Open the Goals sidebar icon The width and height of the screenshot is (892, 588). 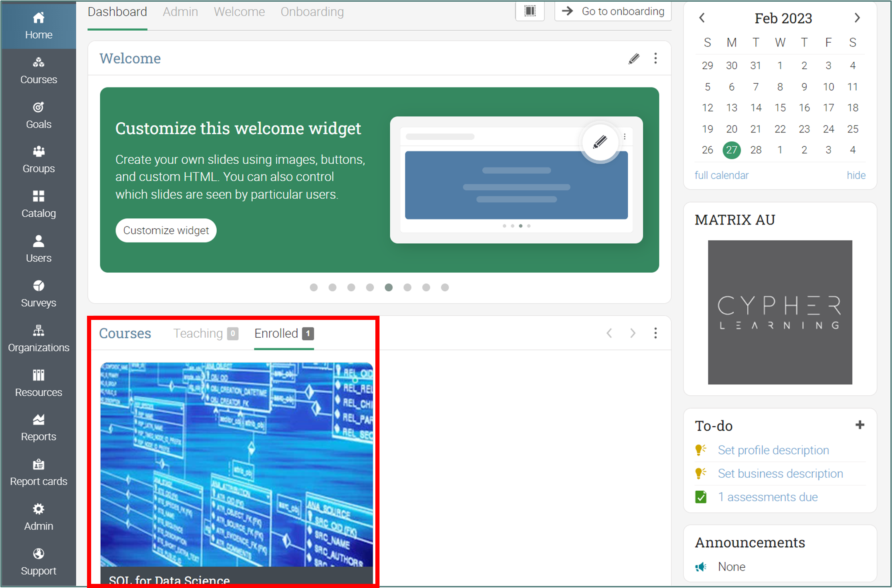pyautogui.click(x=39, y=108)
